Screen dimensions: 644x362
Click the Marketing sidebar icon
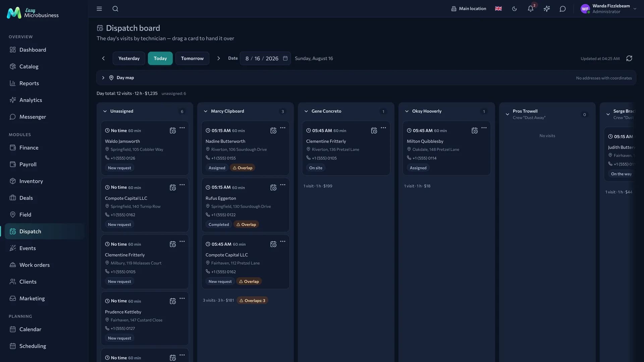pyautogui.click(x=13, y=298)
